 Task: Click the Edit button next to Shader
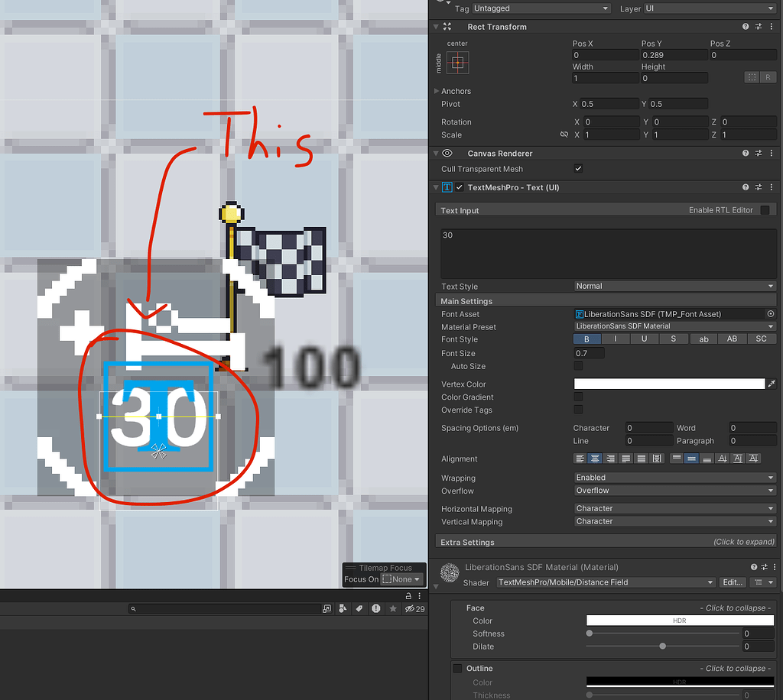pyautogui.click(x=732, y=582)
